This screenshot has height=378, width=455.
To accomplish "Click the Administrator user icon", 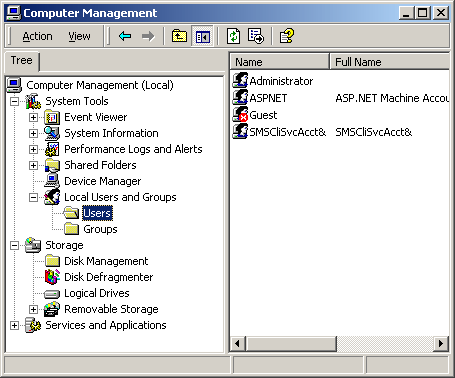I will (x=240, y=80).
